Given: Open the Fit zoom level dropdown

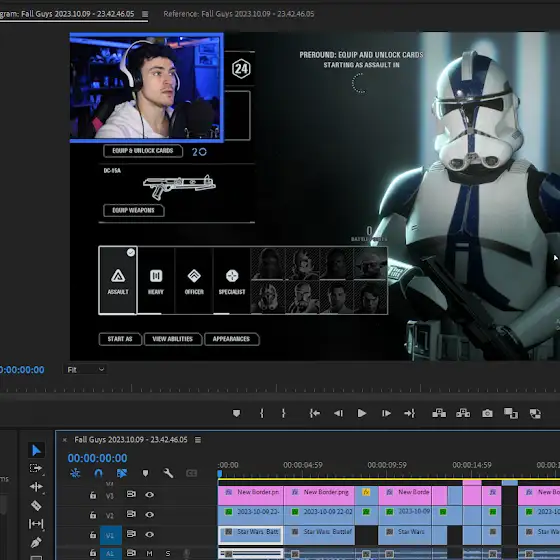Looking at the screenshot, I should coord(86,370).
